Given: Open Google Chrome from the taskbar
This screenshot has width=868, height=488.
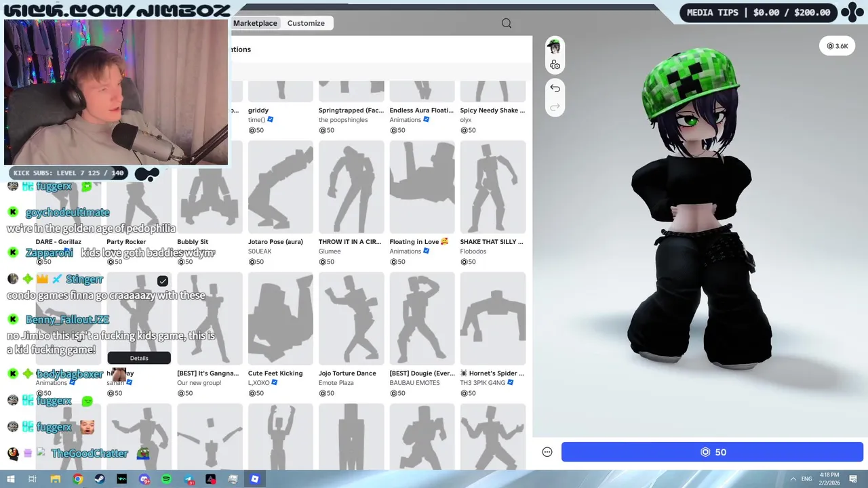Looking at the screenshot, I should (x=78, y=479).
